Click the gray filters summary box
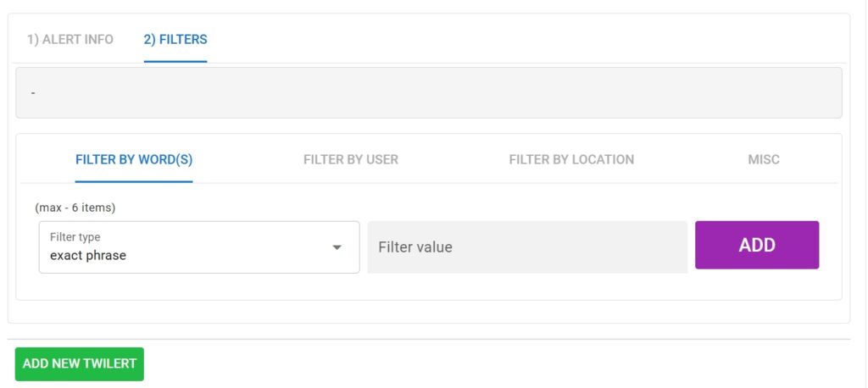The height and width of the screenshot is (388, 868). [429, 92]
